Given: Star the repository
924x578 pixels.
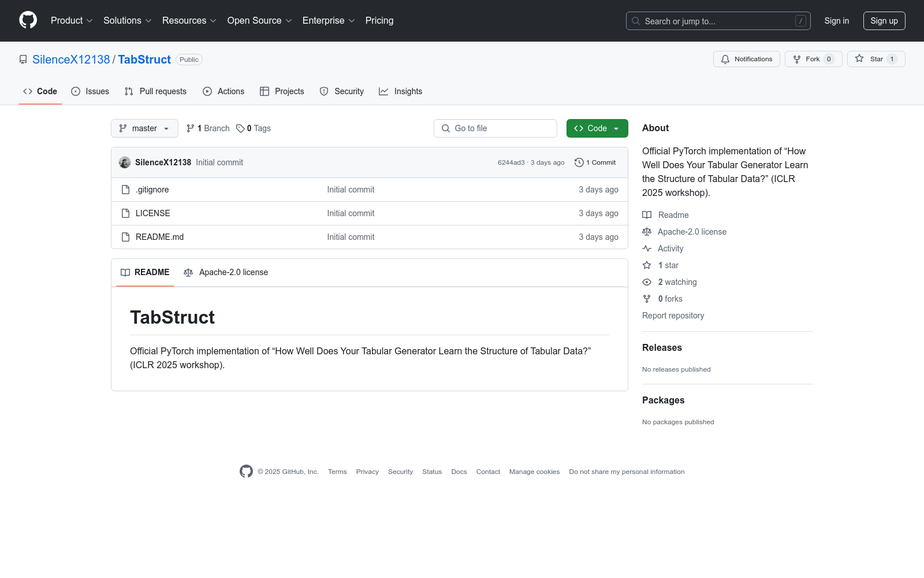Looking at the screenshot, I should coord(876,59).
